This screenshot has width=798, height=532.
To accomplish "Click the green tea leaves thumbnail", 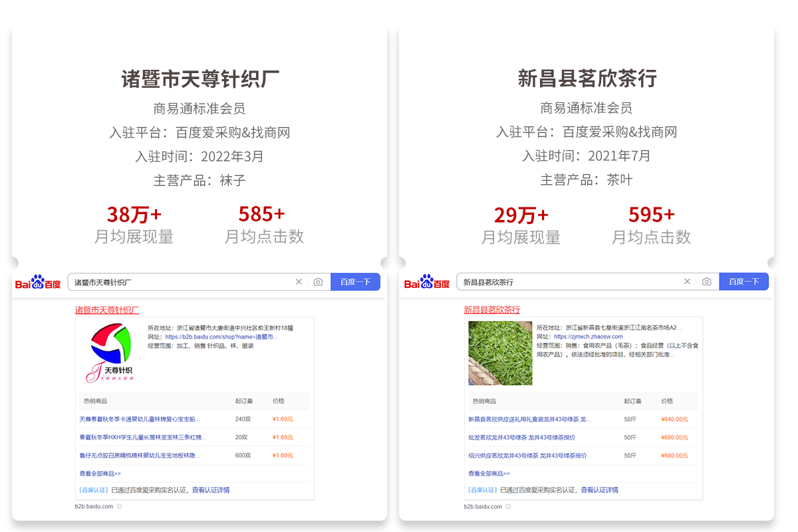I will pyautogui.click(x=500, y=353).
